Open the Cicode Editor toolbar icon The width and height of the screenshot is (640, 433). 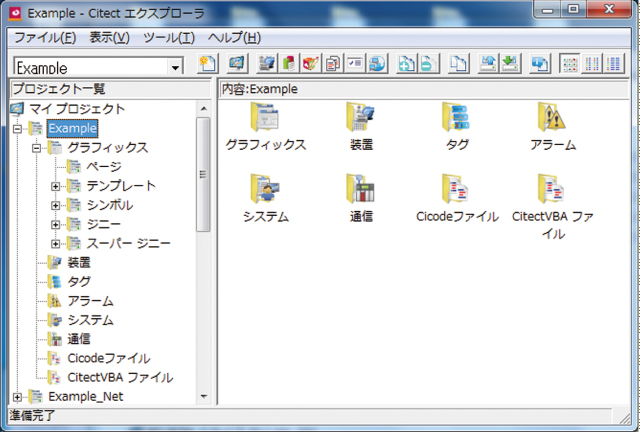[333, 64]
